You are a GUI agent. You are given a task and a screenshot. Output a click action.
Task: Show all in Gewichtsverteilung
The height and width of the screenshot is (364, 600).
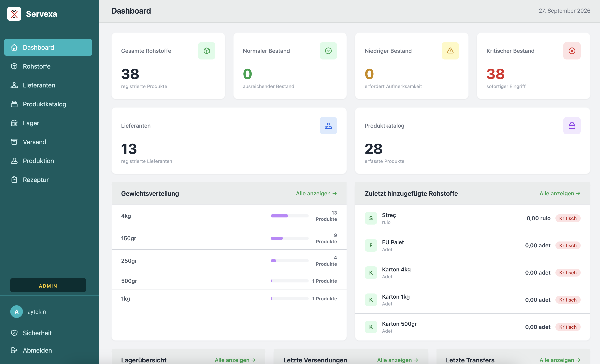point(316,194)
